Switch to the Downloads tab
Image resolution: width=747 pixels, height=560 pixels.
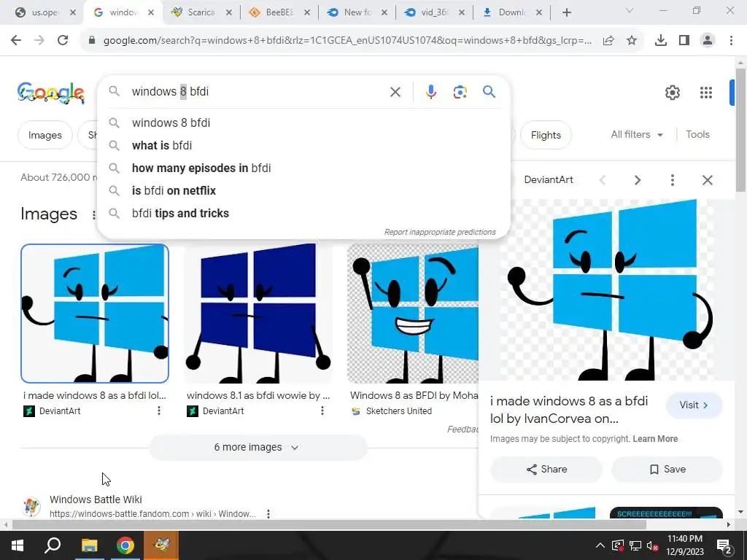[x=511, y=12]
